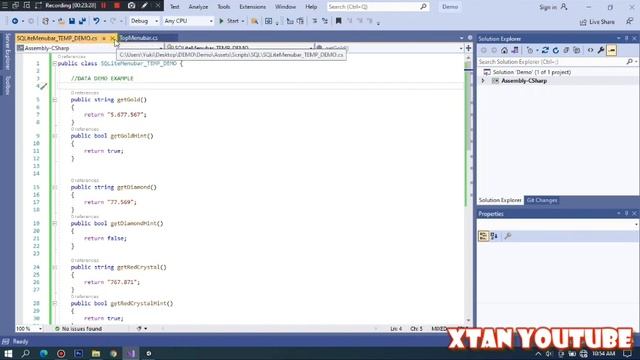Screen dimensions: 640x360
Task: Click the split editor button above scrollbar
Action: [x=468, y=49]
